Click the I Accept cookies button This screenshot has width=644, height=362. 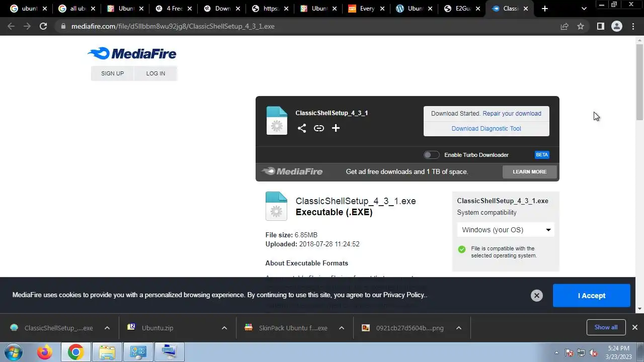point(591,296)
